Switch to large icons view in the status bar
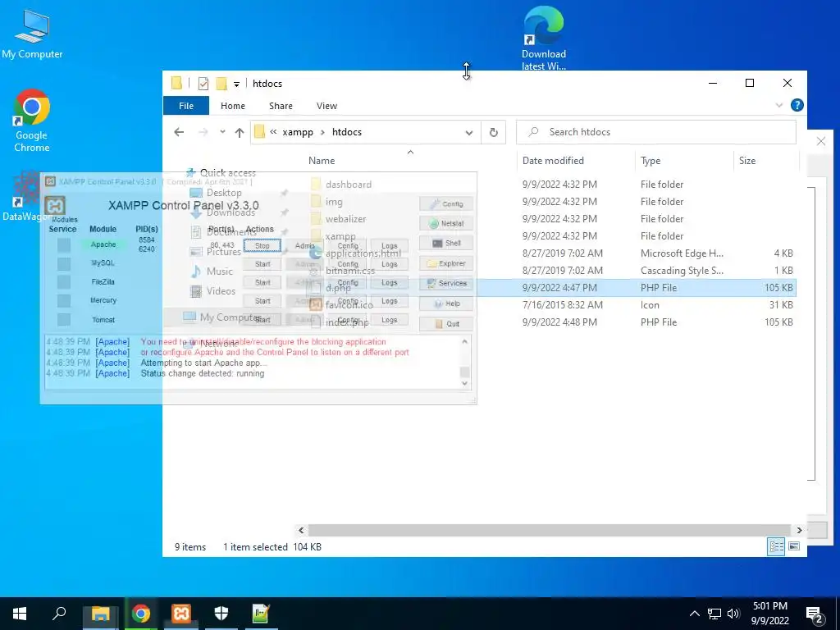 click(794, 546)
